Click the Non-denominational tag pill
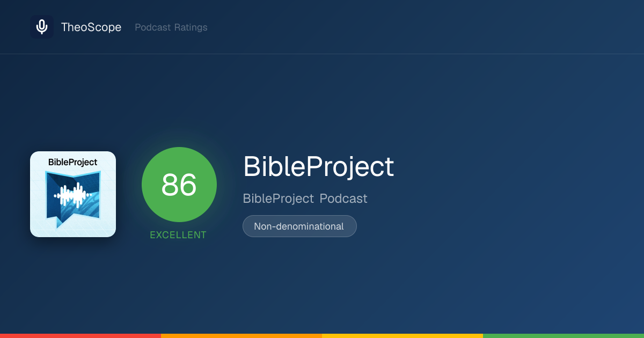 click(299, 226)
